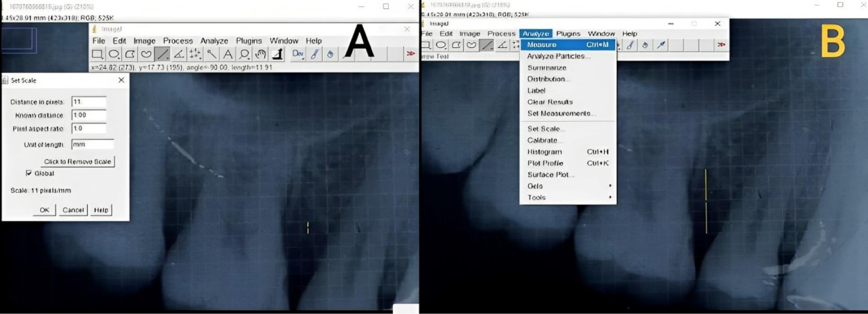Screen dimensions: 868x314
Task: Click the Freehand selection tool in right toolbar
Action: click(x=471, y=45)
